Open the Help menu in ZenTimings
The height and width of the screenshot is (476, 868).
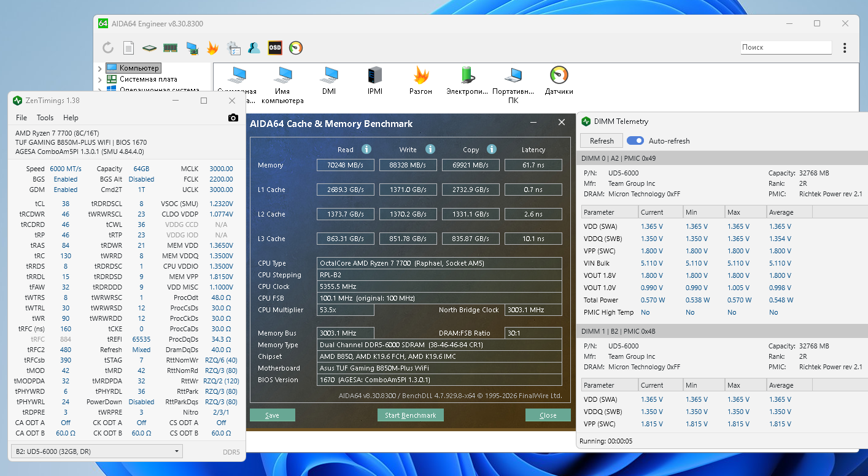click(x=71, y=118)
